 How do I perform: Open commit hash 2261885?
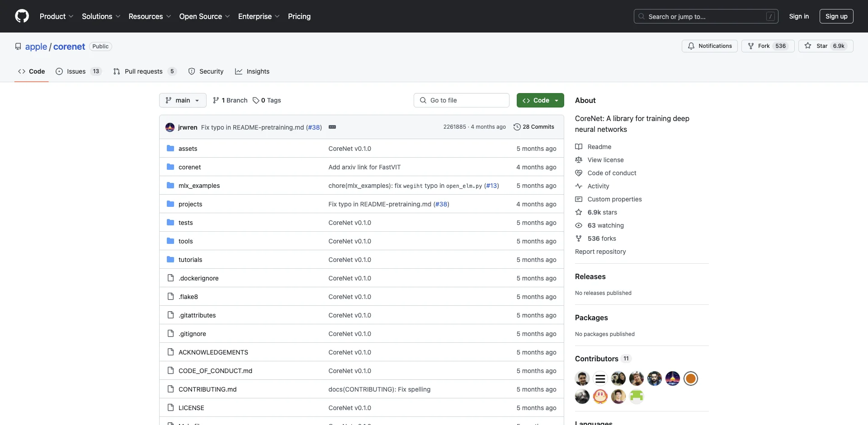click(x=454, y=127)
